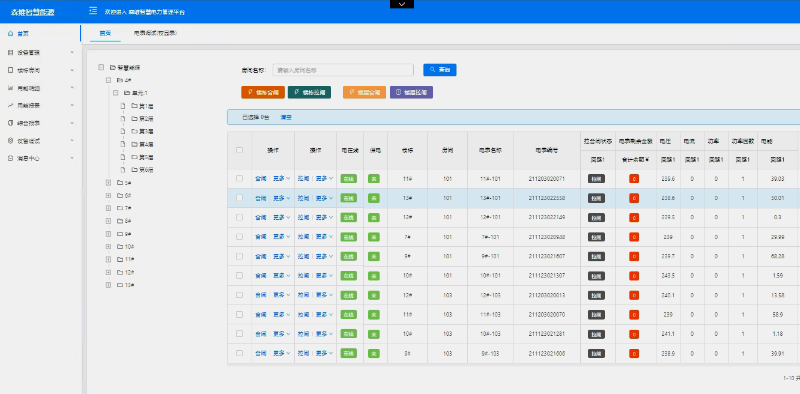
Task: Collapse the 单元1 tree node
Action: (115, 93)
